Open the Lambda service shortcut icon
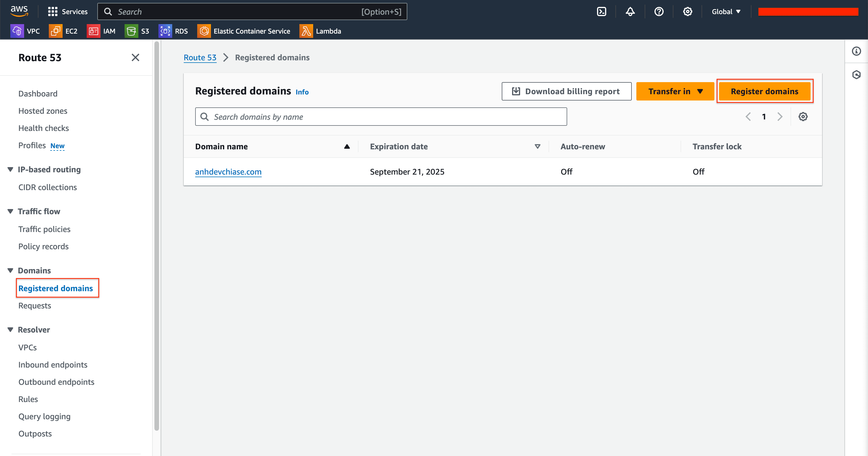Image resolution: width=868 pixels, height=456 pixels. [306, 31]
